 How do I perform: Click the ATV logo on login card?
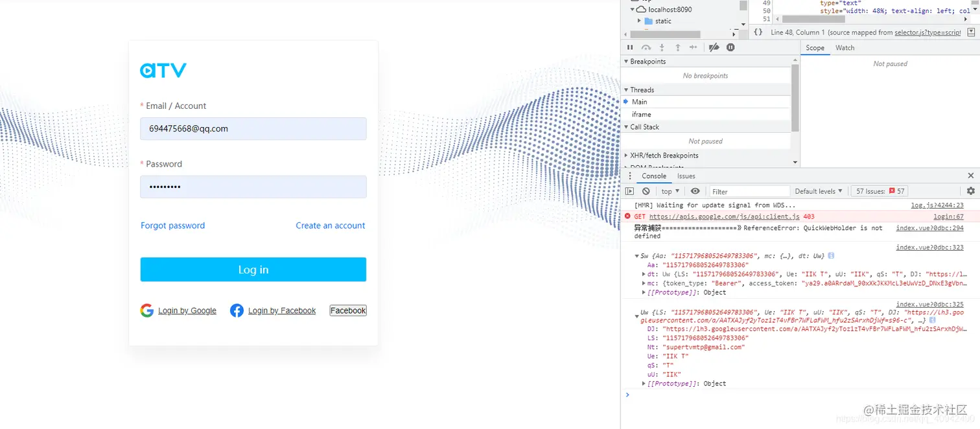(163, 70)
